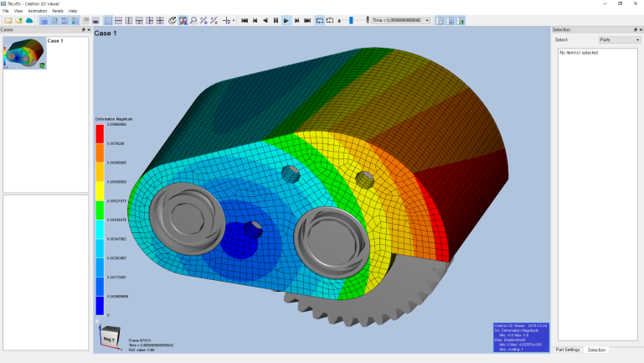644x363 pixels.
Task: Jump to the first animation frame
Action: click(245, 20)
